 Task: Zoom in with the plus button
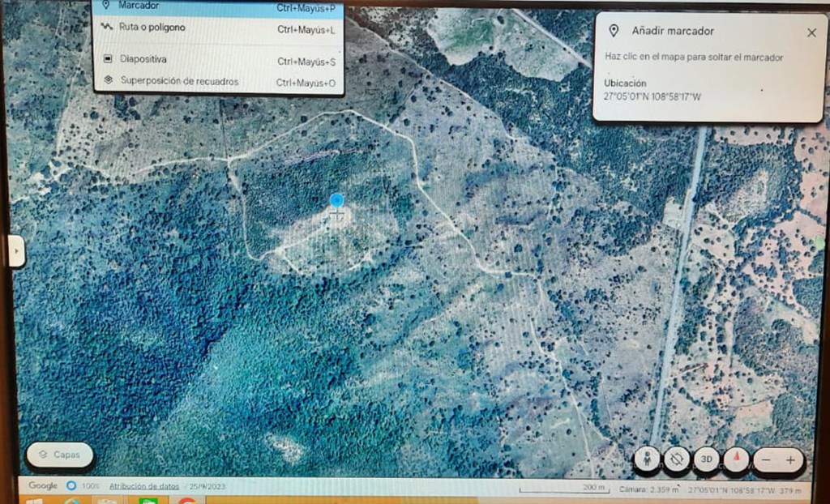click(x=790, y=460)
